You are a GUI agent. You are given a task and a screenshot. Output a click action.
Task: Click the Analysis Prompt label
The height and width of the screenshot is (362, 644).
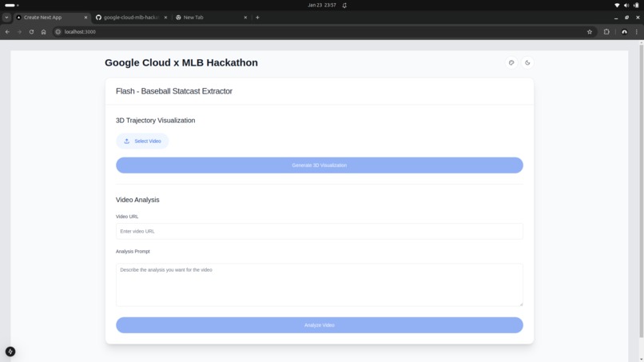click(133, 252)
